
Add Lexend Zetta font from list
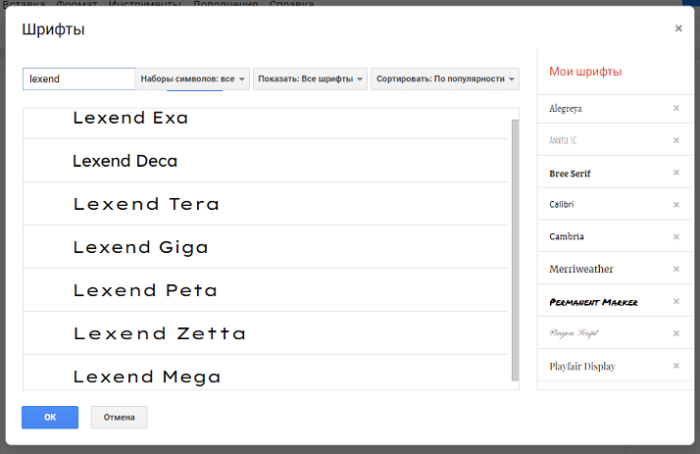pos(159,333)
